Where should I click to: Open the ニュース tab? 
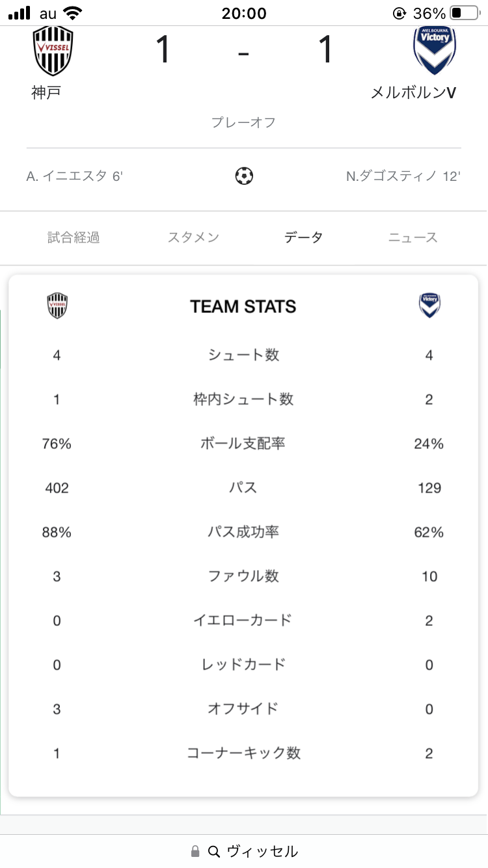coord(413,237)
